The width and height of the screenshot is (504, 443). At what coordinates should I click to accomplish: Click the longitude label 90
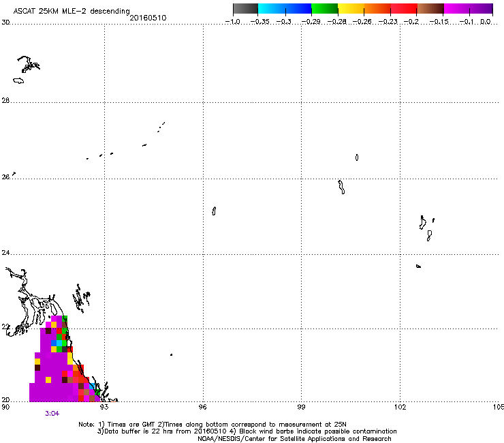click(x=5, y=407)
